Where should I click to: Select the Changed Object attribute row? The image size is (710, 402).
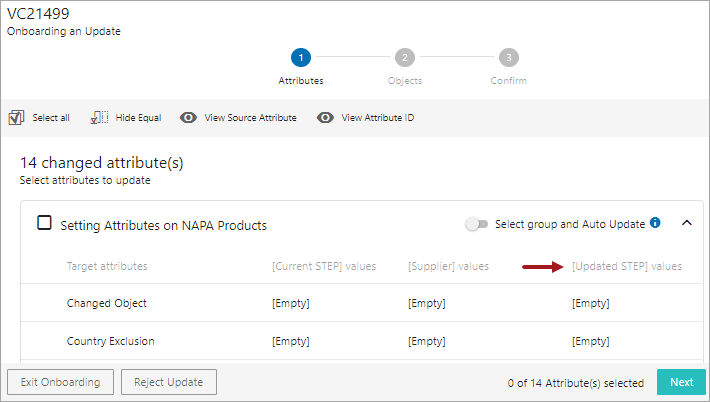(x=361, y=303)
